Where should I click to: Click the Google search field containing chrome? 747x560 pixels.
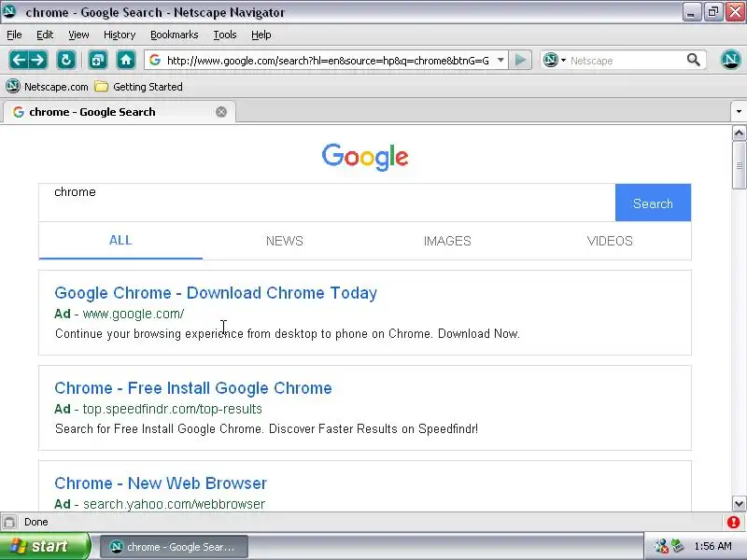[327, 203]
